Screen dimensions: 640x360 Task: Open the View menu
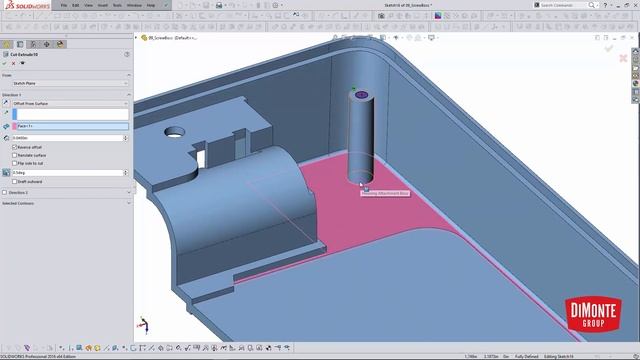click(89, 5)
